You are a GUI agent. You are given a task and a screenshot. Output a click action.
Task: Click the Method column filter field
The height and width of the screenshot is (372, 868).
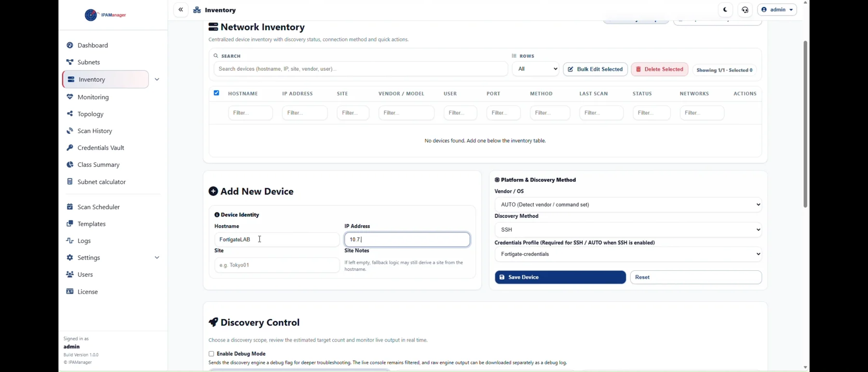(x=550, y=113)
